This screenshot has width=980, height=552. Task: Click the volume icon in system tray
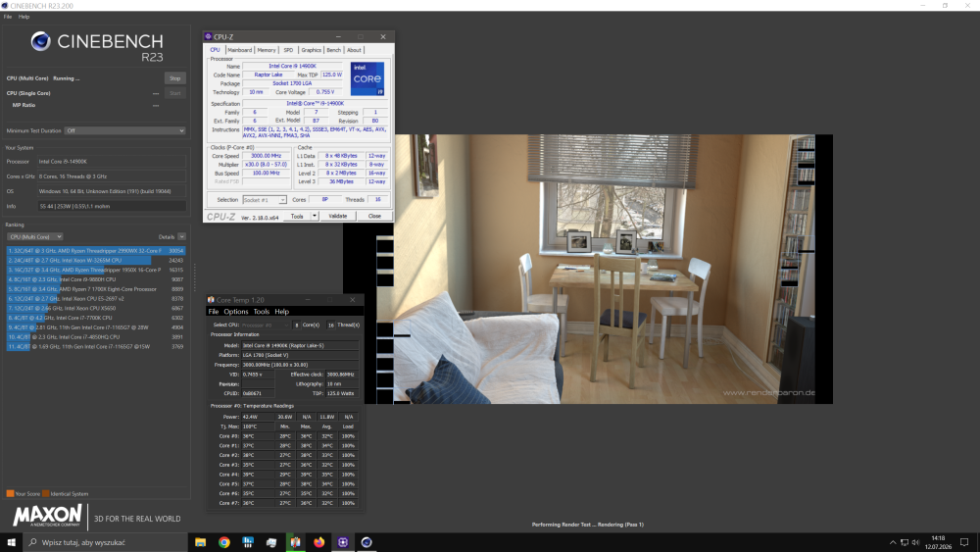pyautogui.click(x=915, y=542)
